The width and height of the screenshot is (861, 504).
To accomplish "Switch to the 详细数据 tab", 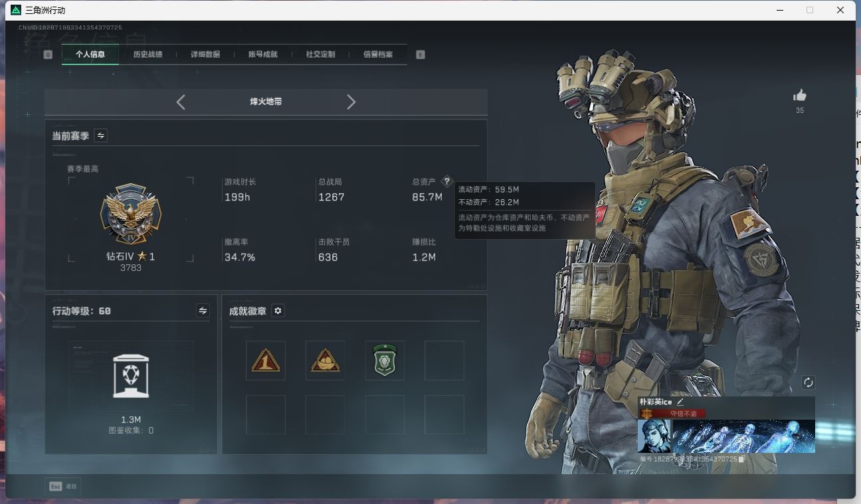I will pyautogui.click(x=205, y=54).
